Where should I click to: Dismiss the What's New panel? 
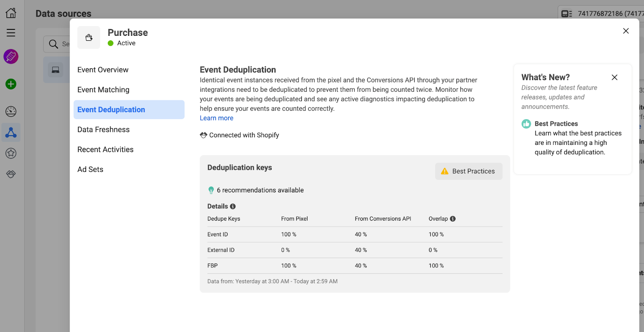click(x=615, y=77)
